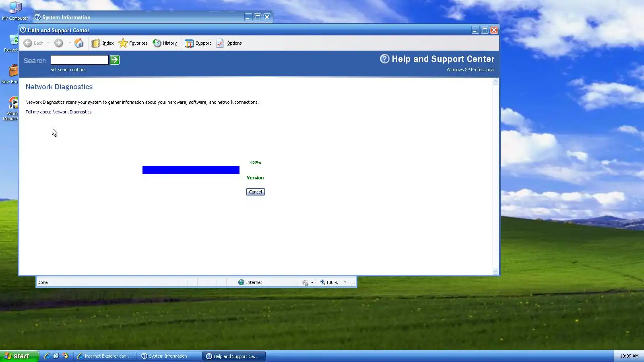Maximize the System Information window
644x362 pixels.
258,17
